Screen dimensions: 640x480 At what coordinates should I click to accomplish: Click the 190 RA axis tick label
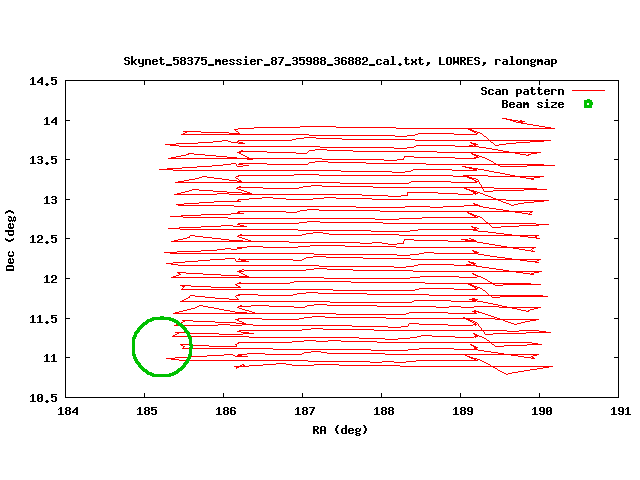[542, 411]
